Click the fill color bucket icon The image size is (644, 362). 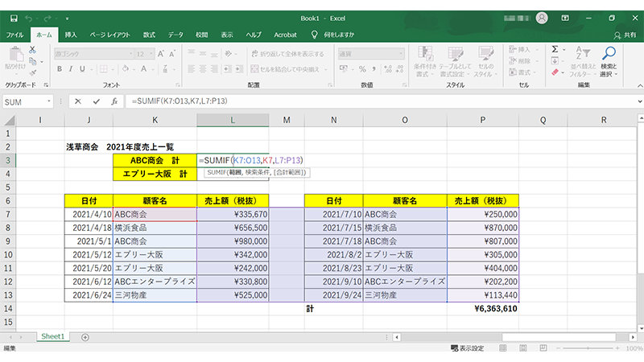[x=126, y=69]
